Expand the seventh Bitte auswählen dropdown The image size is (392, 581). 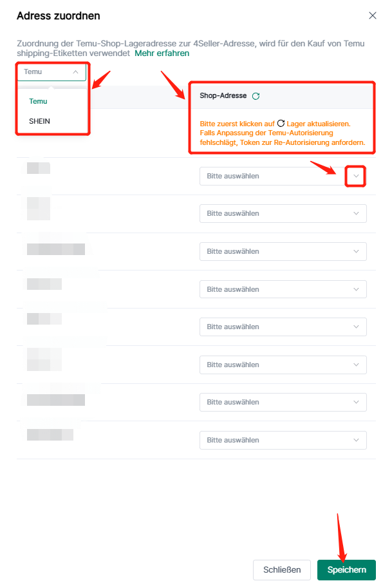pos(283,403)
